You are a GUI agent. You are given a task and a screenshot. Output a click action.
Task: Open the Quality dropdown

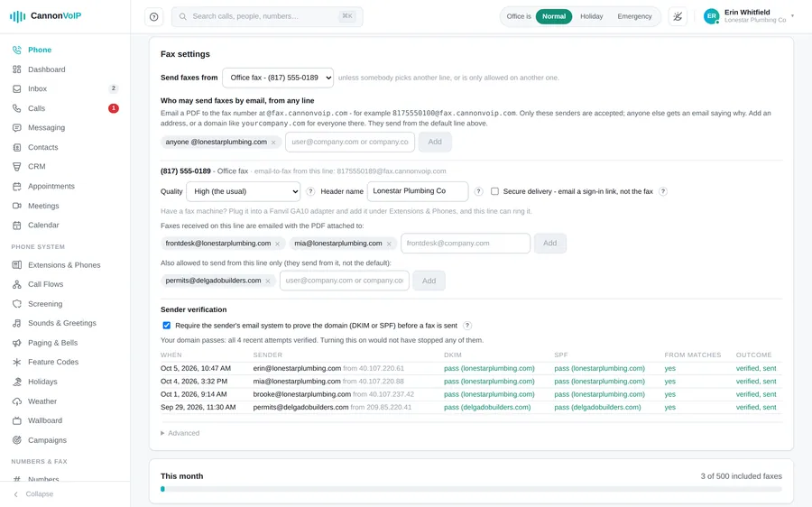(244, 191)
